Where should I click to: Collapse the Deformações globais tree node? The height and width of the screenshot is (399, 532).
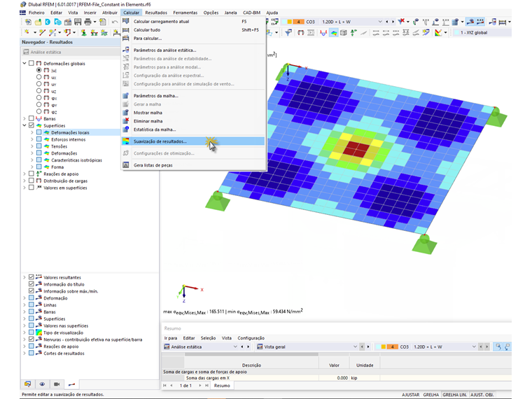[24, 64]
